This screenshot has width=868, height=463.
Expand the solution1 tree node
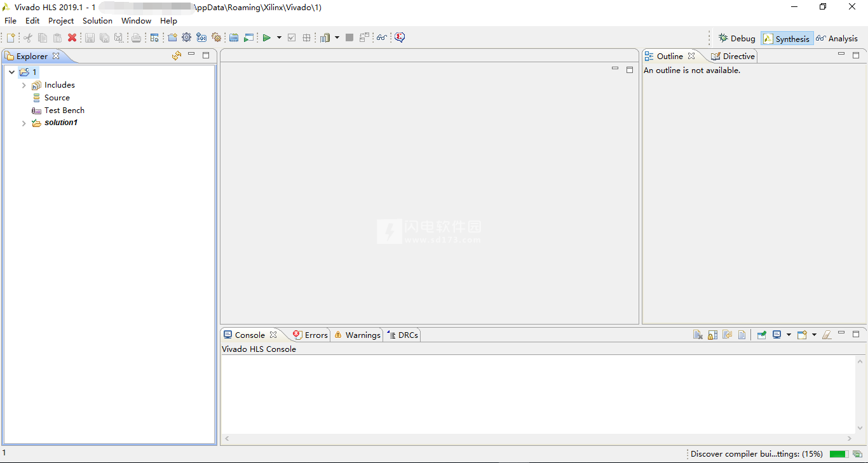pos(24,123)
